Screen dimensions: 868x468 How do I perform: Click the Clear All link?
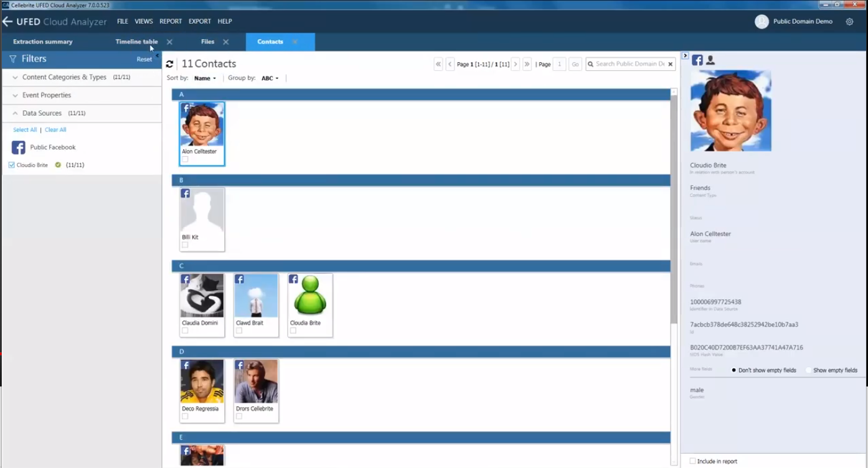[55, 130]
